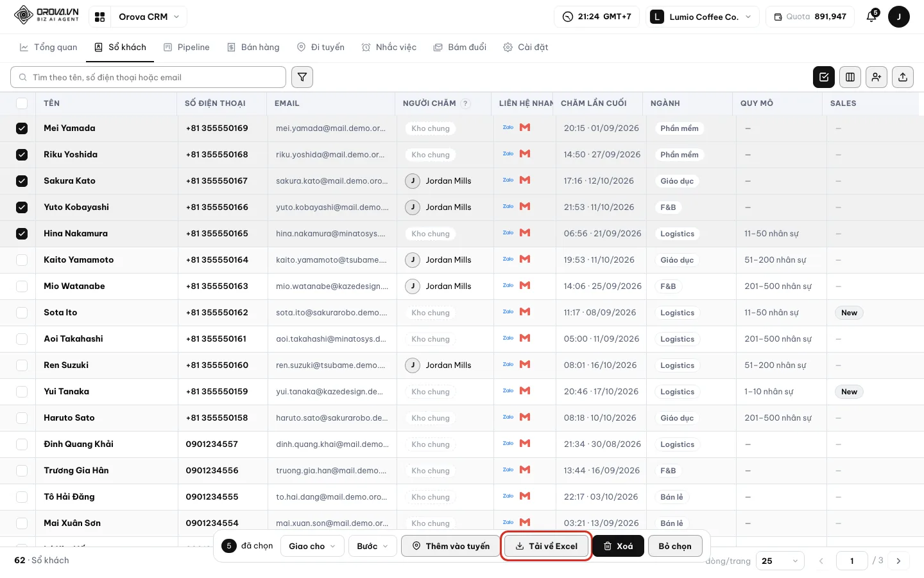Click Tải về Excel button

(x=546, y=546)
